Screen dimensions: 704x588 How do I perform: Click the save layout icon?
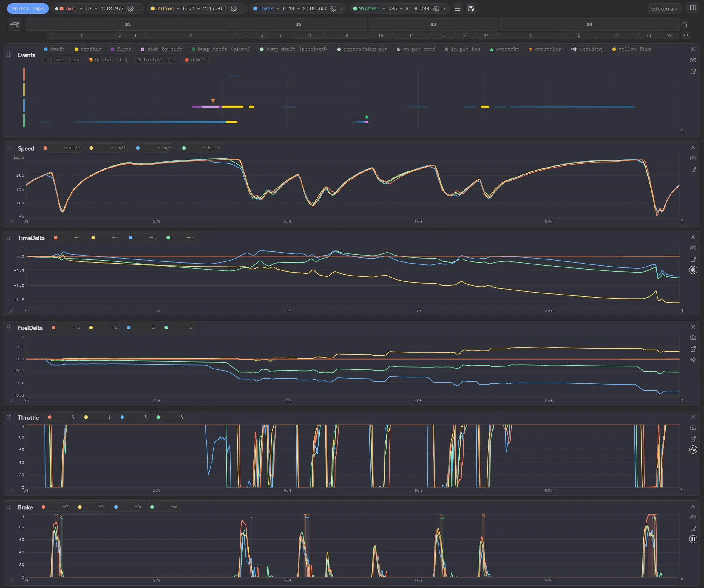click(471, 9)
